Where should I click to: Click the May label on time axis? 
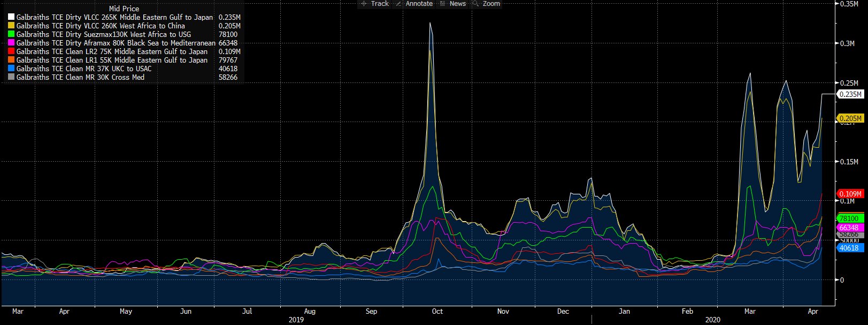pos(126,311)
